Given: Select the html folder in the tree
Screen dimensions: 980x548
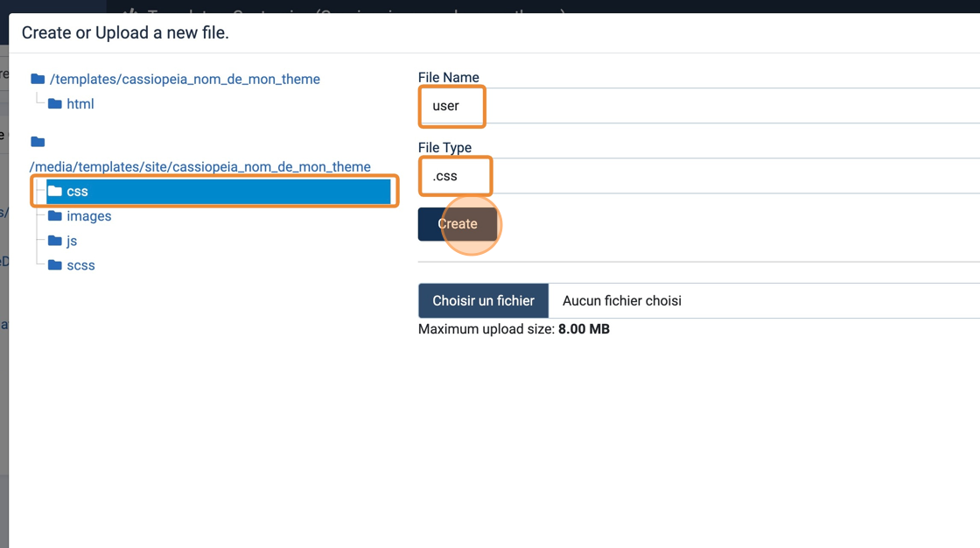Looking at the screenshot, I should tap(80, 103).
